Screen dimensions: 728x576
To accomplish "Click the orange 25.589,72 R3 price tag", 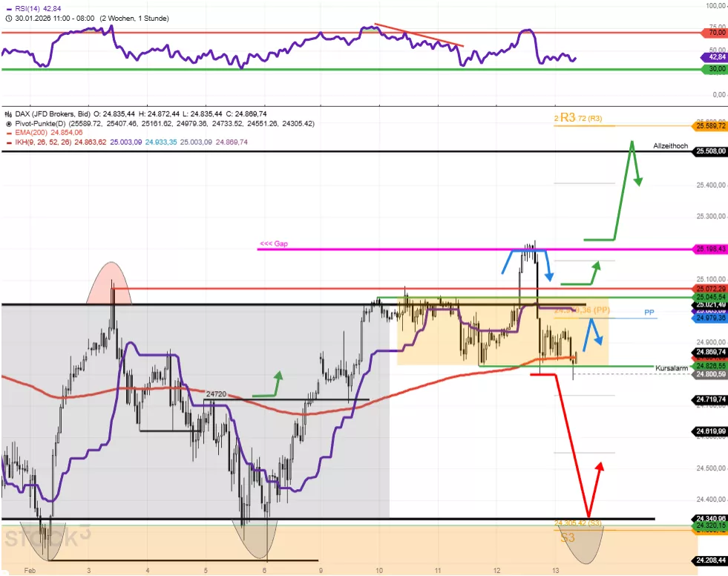I will click(x=709, y=125).
